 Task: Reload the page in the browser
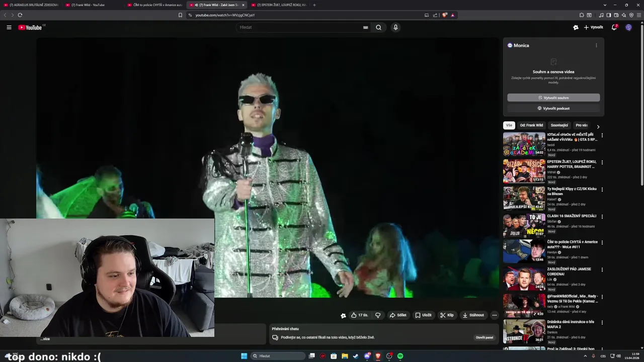[20, 15]
